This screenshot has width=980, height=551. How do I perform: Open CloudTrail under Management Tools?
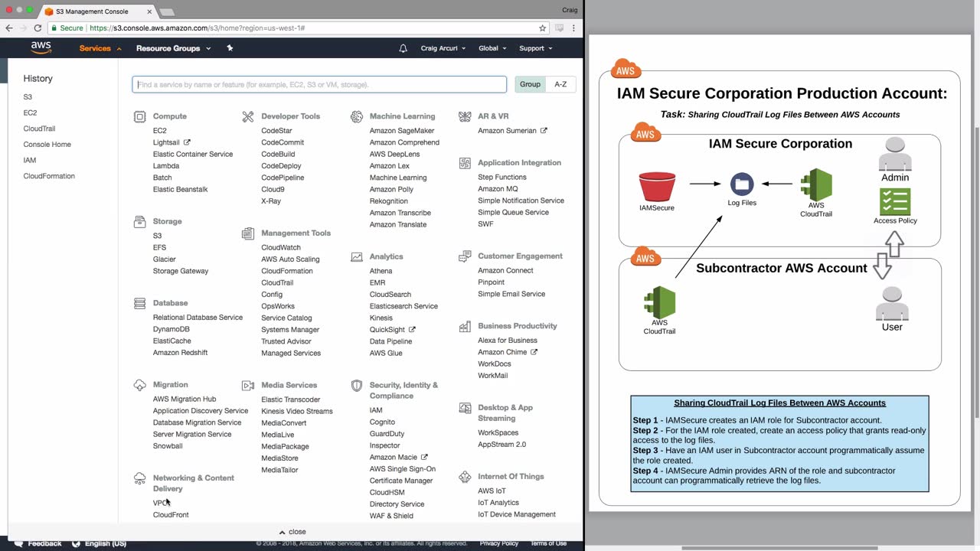pyautogui.click(x=277, y=282)
